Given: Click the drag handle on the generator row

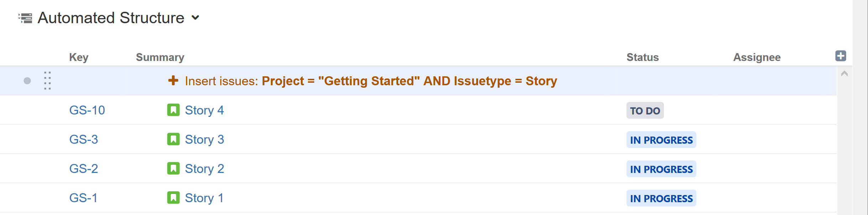Looking at the screenshot, I should click(x=47, y=81).
